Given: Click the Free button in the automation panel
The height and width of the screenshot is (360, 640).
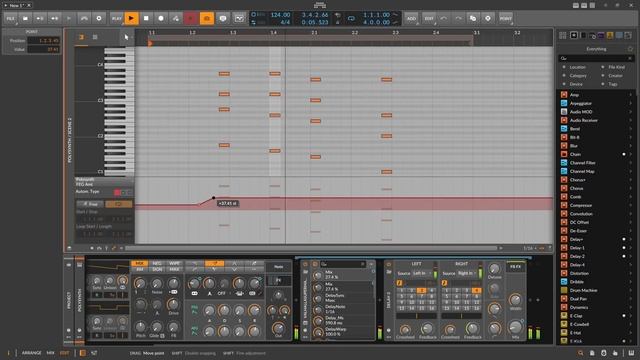Looking at the screenshot, I should point(90,204).
